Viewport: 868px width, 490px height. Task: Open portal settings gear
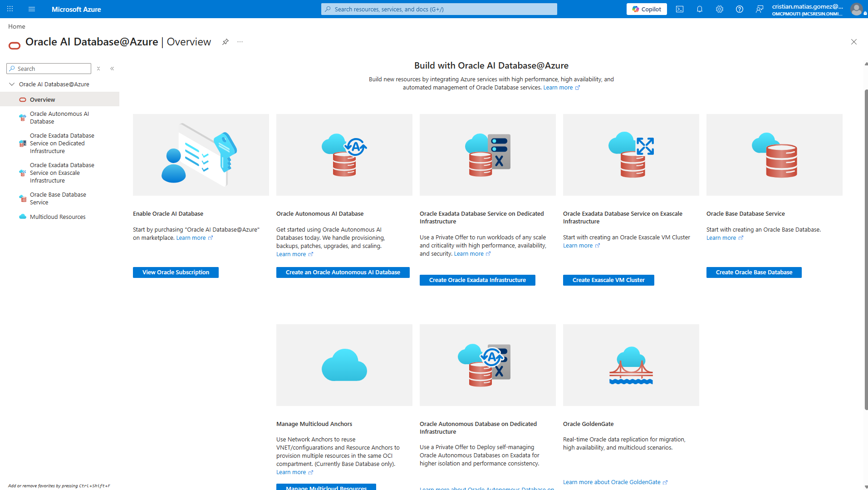point(720,9)
